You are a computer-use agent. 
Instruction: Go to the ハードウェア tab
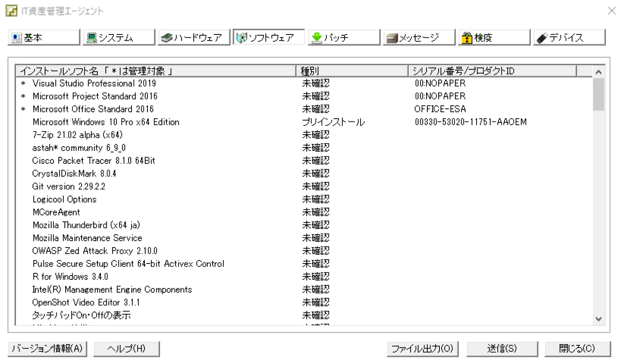click(x=194, y=37)
